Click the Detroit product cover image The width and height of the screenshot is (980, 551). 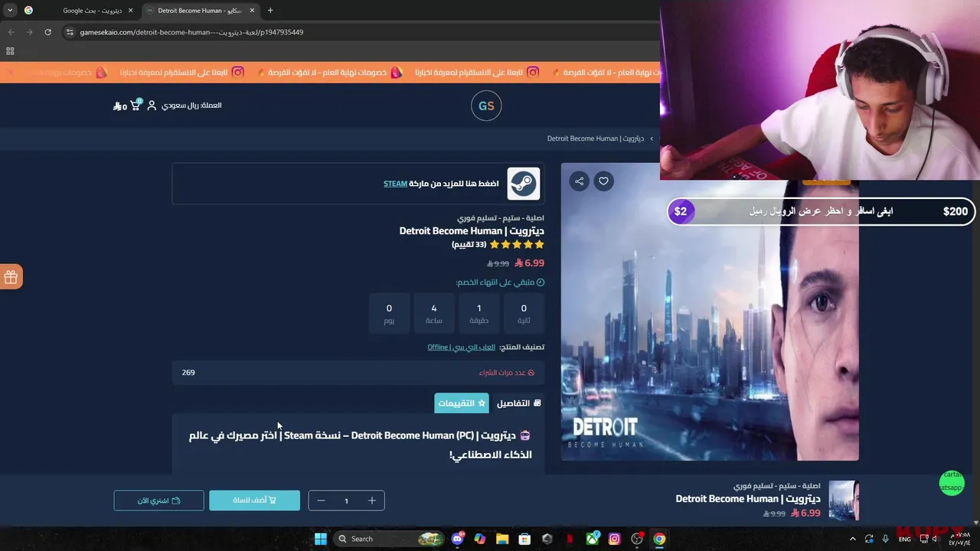tap(710, 312)
